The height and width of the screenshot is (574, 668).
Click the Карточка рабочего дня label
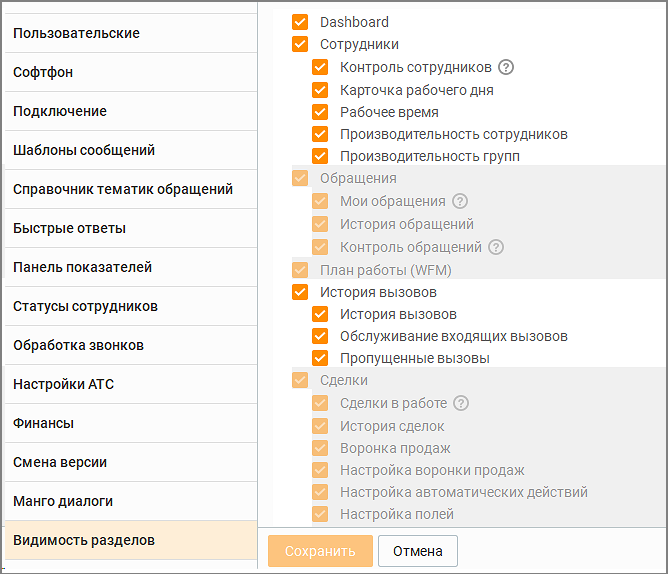[417, 90]
